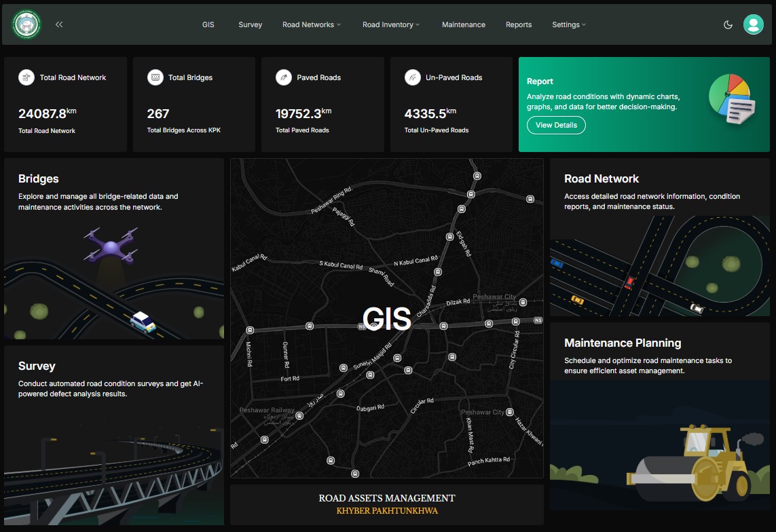This screenshot has height=532, width=776.
Task: Click the View Details button
Action: pyautogui.click(x=556, y=125)
